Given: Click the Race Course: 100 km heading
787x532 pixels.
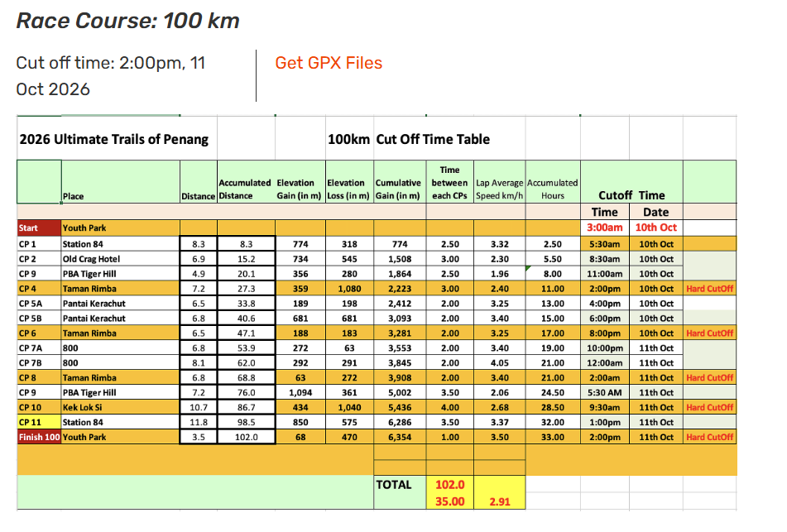Looking at the screenshot, I should point(128,21).
